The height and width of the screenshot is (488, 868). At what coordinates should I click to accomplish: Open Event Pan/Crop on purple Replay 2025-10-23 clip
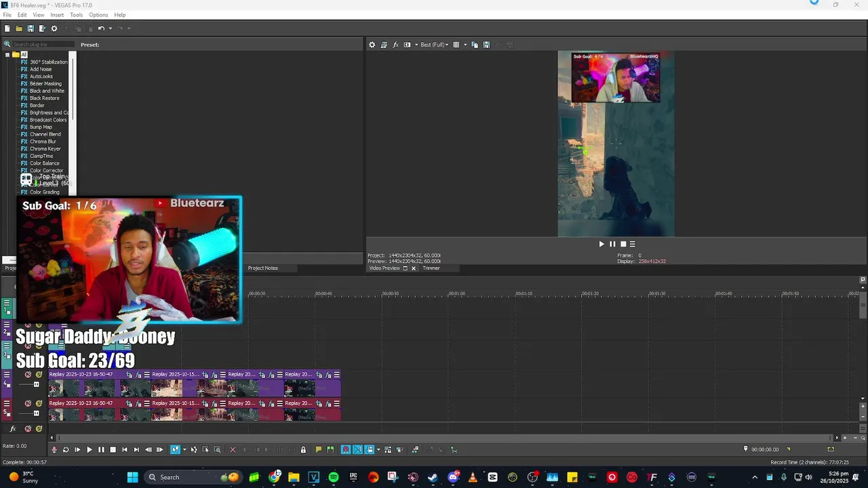point(129,375)
